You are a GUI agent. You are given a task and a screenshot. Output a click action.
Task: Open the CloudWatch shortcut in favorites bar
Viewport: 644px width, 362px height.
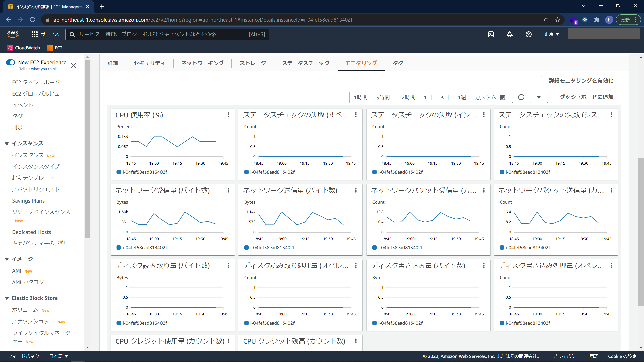(24, 48)
